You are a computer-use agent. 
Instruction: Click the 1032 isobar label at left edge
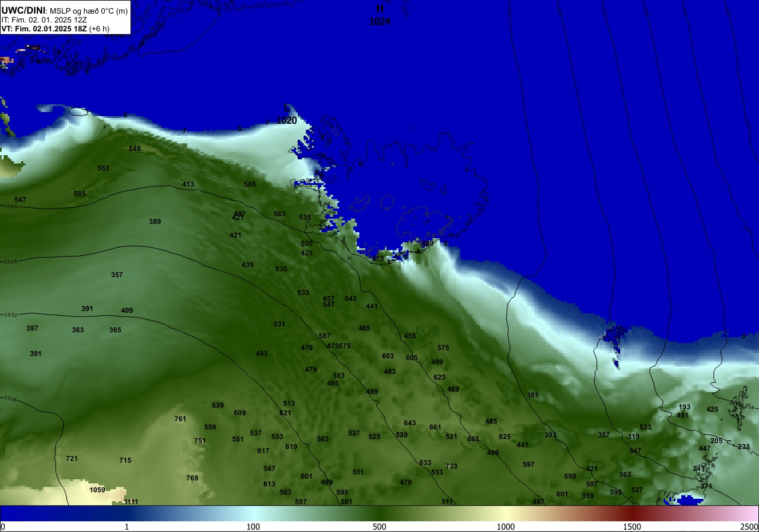point(10,315)
